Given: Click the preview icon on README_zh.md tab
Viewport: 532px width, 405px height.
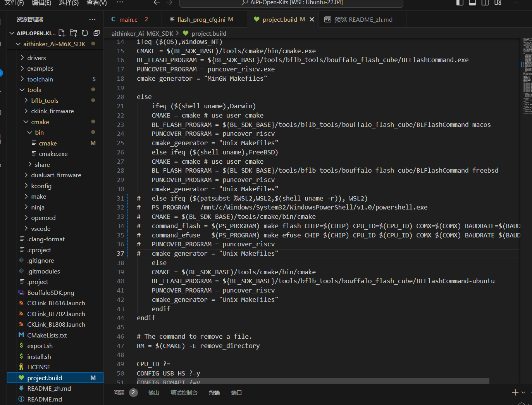Looking at the screenshot, I should [328, 19].
